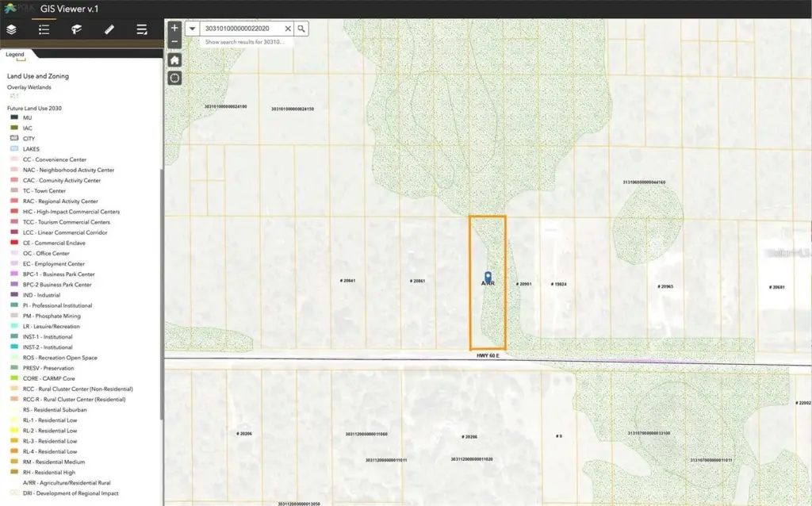Return map to Home default extent
The width and height of the screenshot is (812, 506).
(174, 60)
